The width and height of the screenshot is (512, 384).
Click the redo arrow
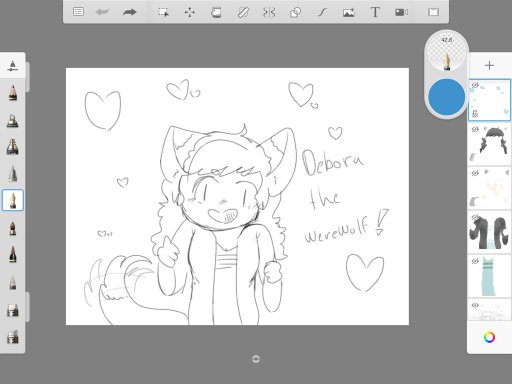[x=130, y=12]
